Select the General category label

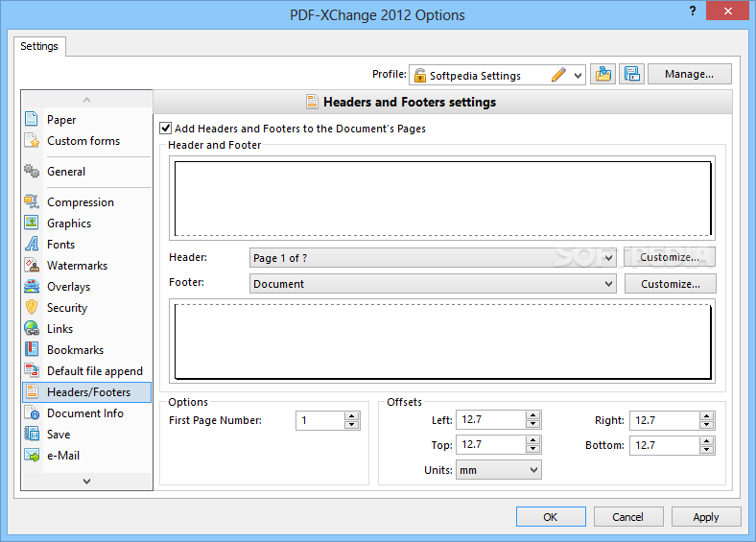pyautogui.click(x=66, y=172)
